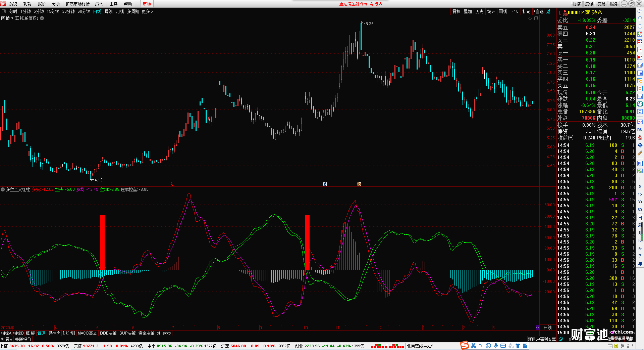Click the back arrow icon in right sidebar
Viewport: 644px width, 350px height.
pyautogui.click(x=640, y=11)
